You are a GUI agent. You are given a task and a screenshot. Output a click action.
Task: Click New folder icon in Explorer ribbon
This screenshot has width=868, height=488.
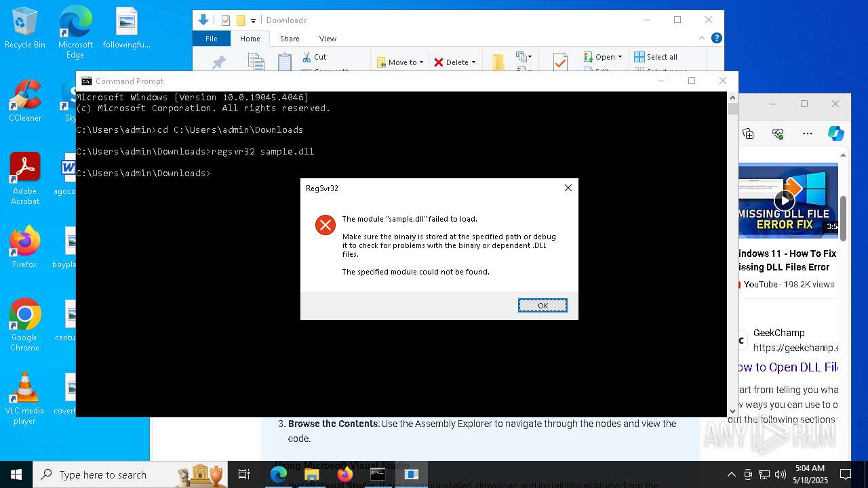pos(498,62)
